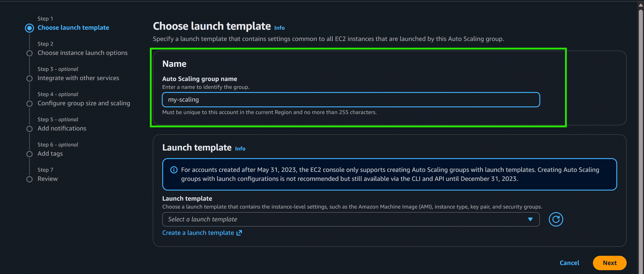Image resolution: width=644 pixels, height=274 pixels.
Task: Select the Step 7 Review circle
Action: click(29, 179)
